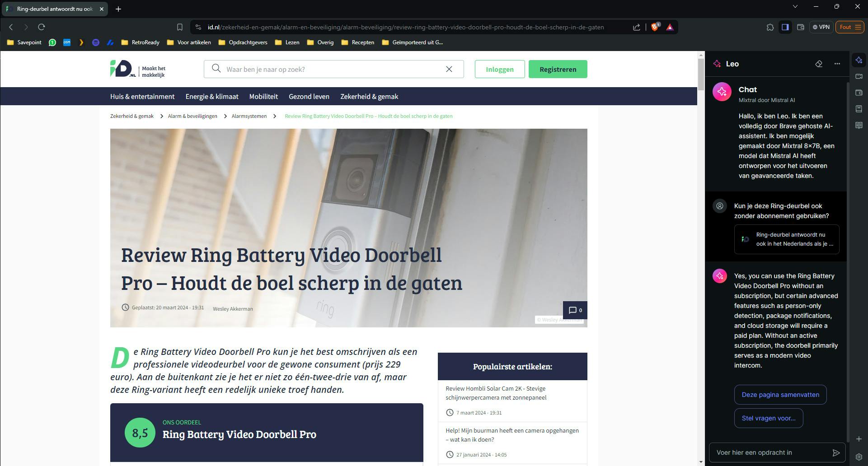Open the comments counter on the article image

pyautogui.click(x=575, y=310)
